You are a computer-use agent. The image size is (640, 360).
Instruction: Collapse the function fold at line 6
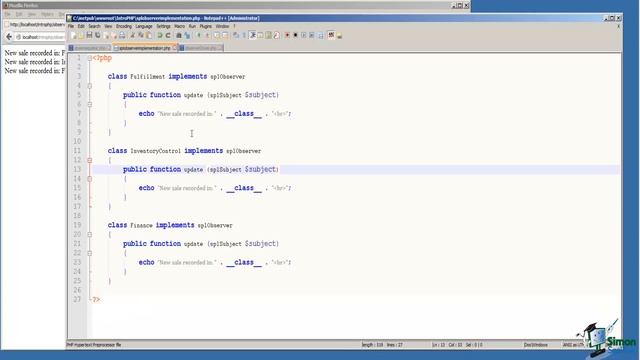coord(90,104)
